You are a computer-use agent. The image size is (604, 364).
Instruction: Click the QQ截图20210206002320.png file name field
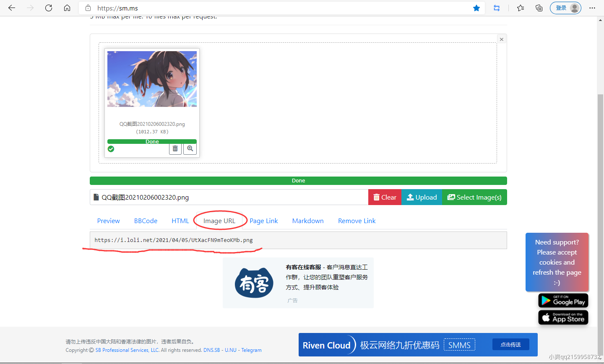click(229, 197)
